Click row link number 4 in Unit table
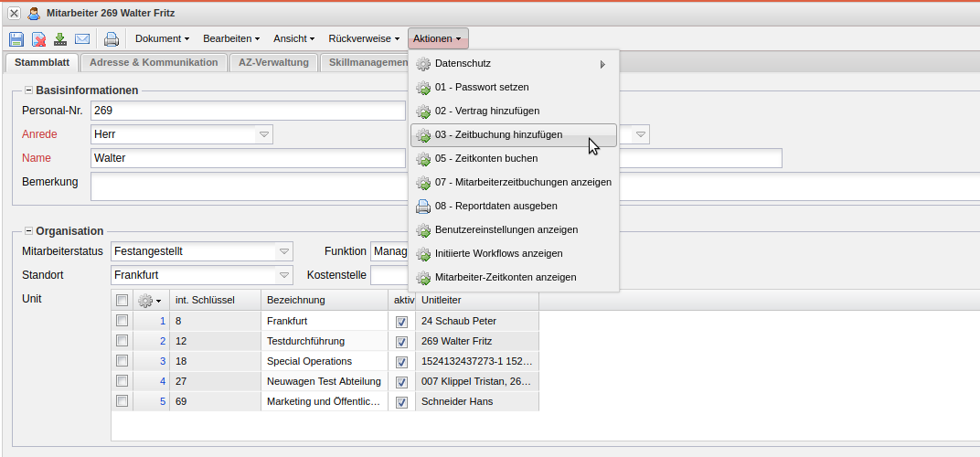This screenshot has width=980, height=457. click(x=163, y=381)
